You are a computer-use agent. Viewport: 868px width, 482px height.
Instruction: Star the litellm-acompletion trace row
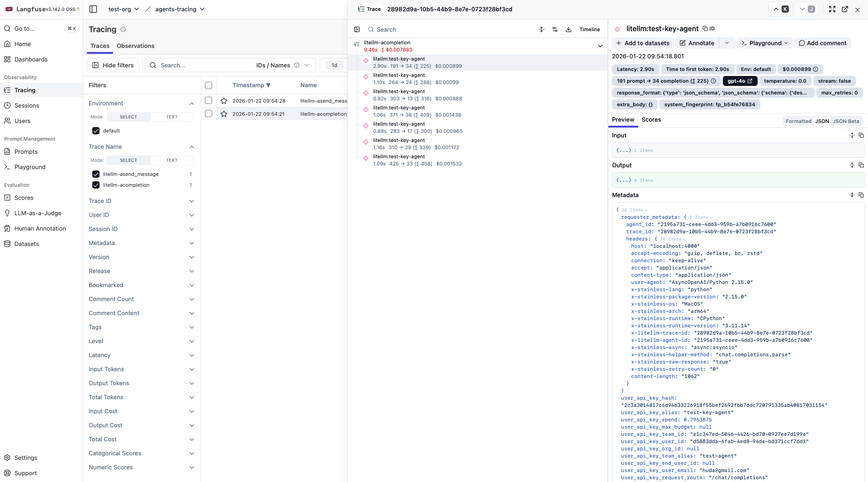pos(224,114)
